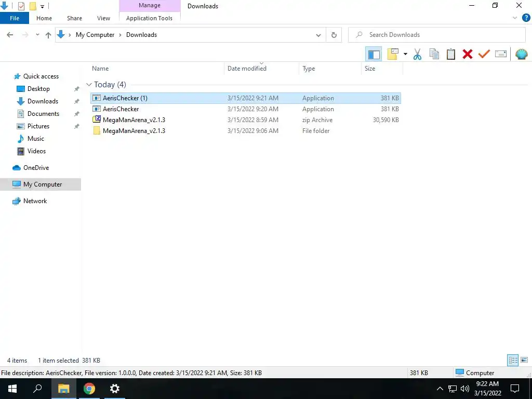Open Settings gear on the taskbar

pyautogui.click(x=115, y=389)
